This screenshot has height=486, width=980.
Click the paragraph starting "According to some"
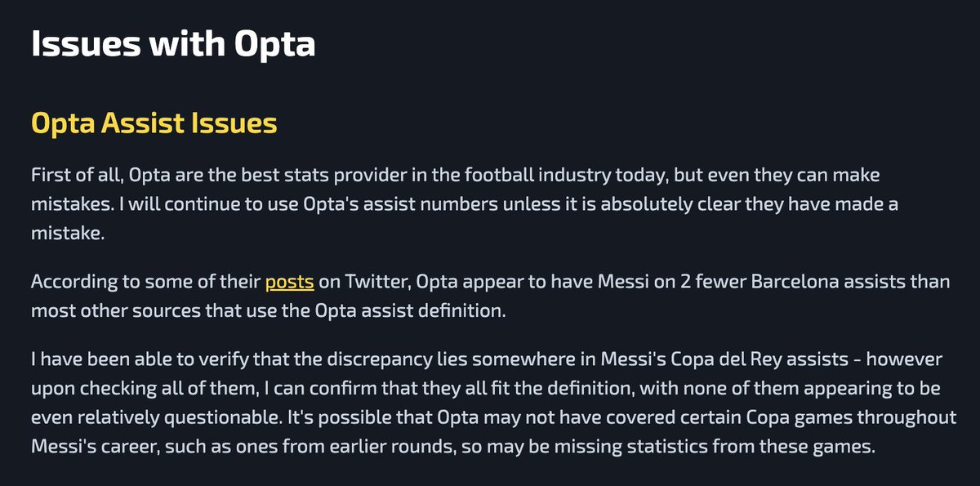pyautogui.click(x=492, y=297)
